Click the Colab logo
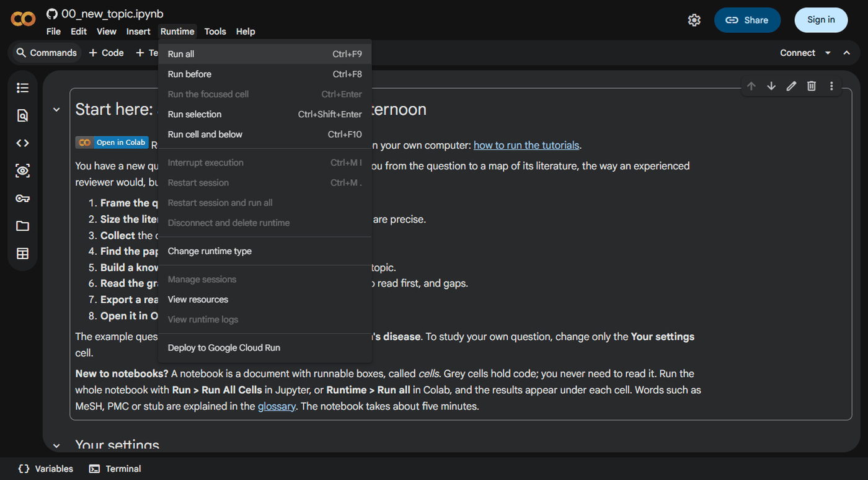Viewport: 868px width, 480px height. (x=23, y=20)
